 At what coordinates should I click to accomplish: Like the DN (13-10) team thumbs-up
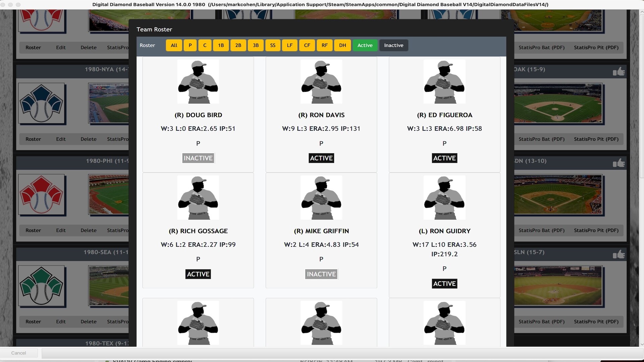click(x=619, y=163)
